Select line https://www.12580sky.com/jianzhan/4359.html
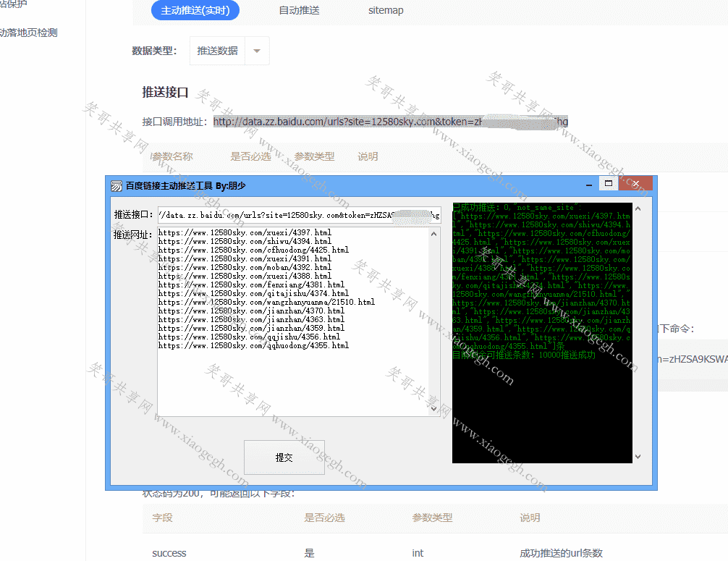This screenshot has height=561, width=728. pos(251,328)
